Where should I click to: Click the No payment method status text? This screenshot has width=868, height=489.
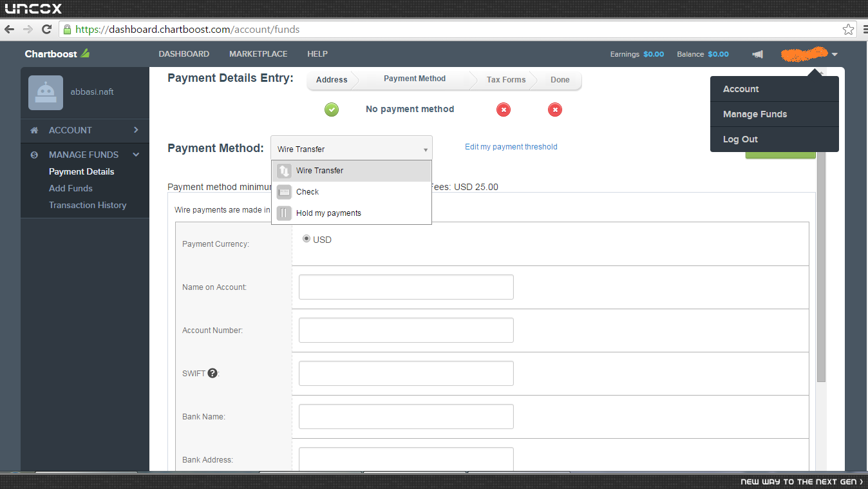(x=410, y=110)
